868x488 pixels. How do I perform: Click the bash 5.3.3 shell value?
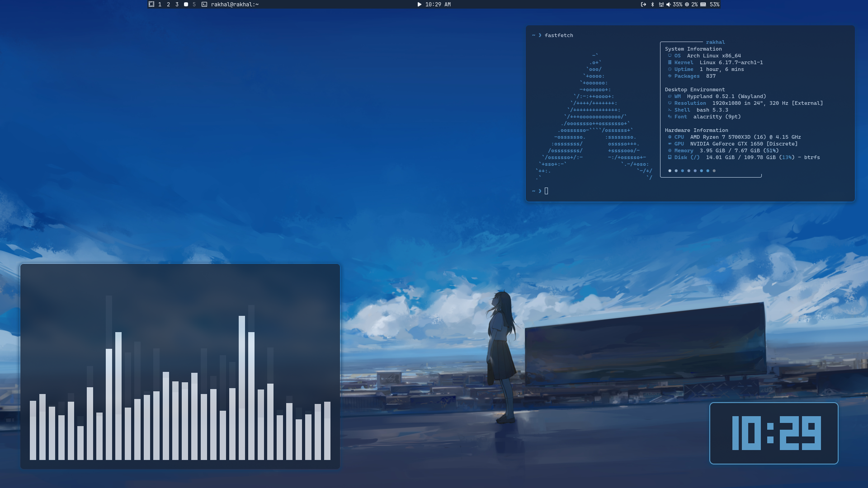712,110
